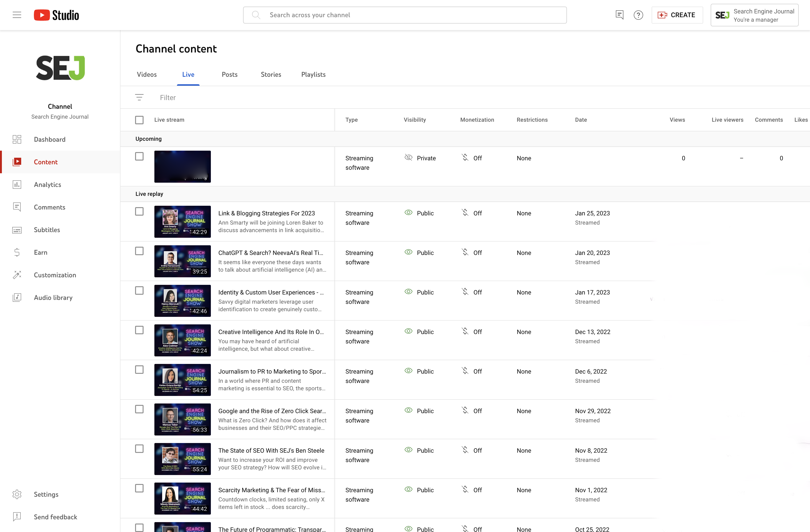Image resolution: width=810 pixels, height=532 pixels.
Task: Switch to the Videos tab
Action: (x=147, y=75)
